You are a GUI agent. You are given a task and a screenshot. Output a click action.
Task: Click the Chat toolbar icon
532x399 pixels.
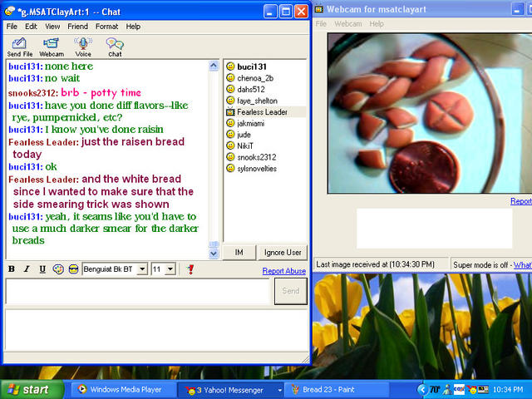[x=115, y=47]
